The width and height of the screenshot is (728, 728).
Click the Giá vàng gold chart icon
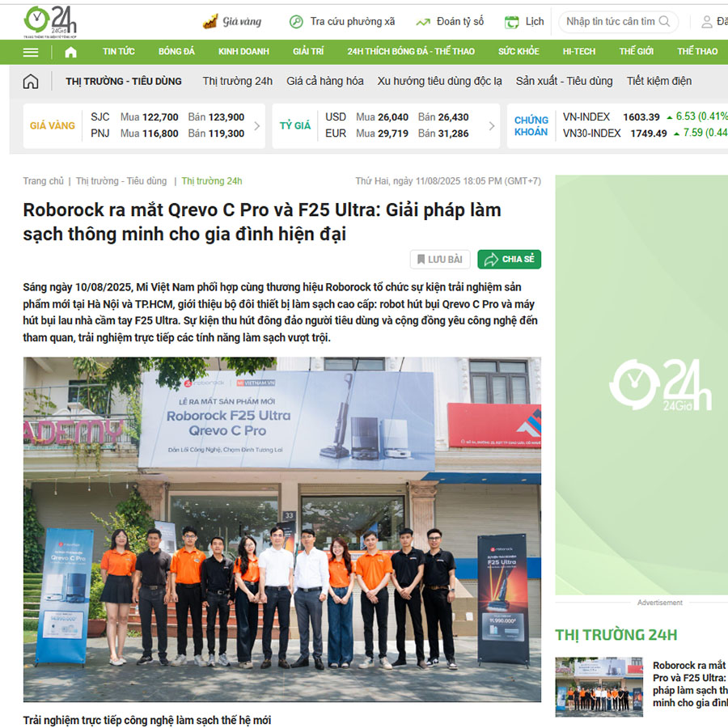pyautogui.click(x=210, y=21)
